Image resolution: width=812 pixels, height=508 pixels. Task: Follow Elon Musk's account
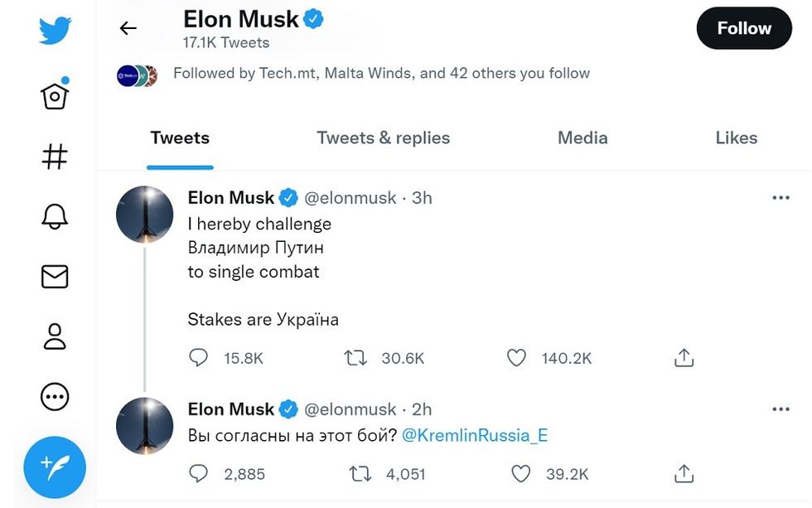tap(743, 27)
